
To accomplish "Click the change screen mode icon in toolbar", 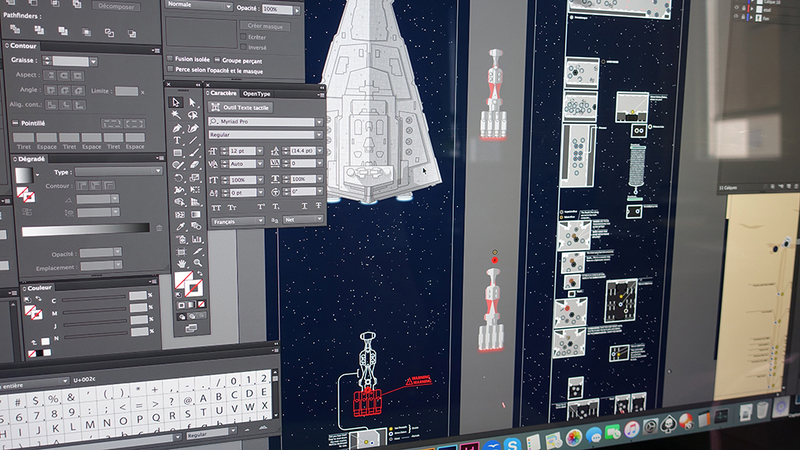I will point(191,329).
